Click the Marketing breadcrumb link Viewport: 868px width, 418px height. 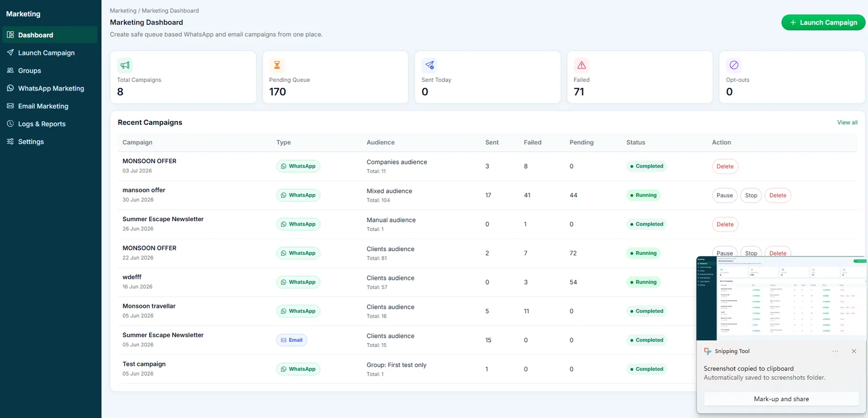coord(123,11)
